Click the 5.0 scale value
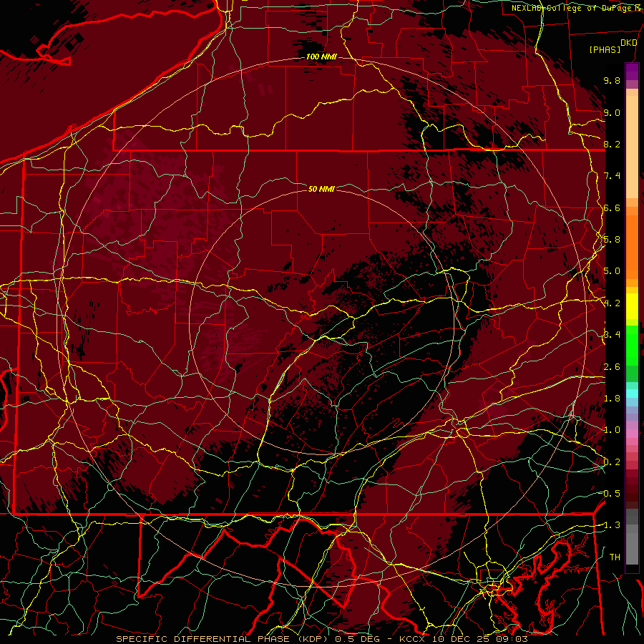 tap(612, 271)
